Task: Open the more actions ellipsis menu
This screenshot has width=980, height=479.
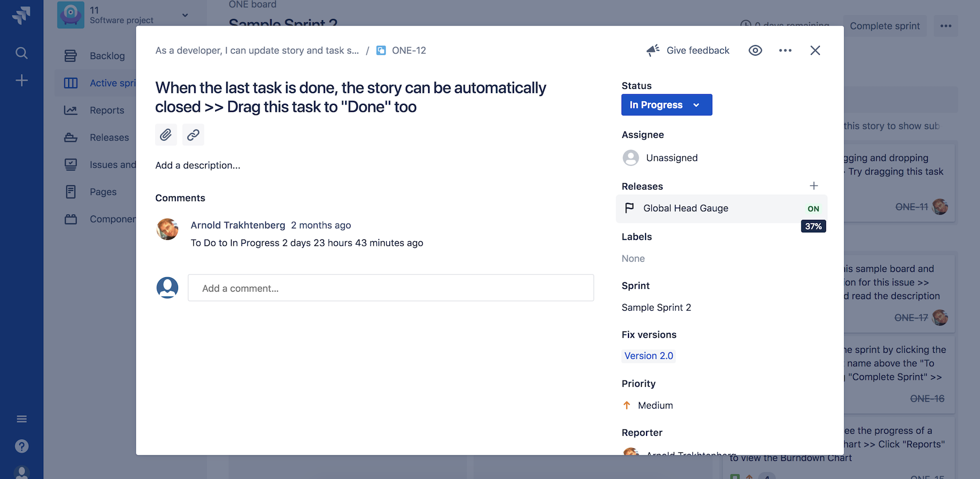Action: tap(785, 50)
